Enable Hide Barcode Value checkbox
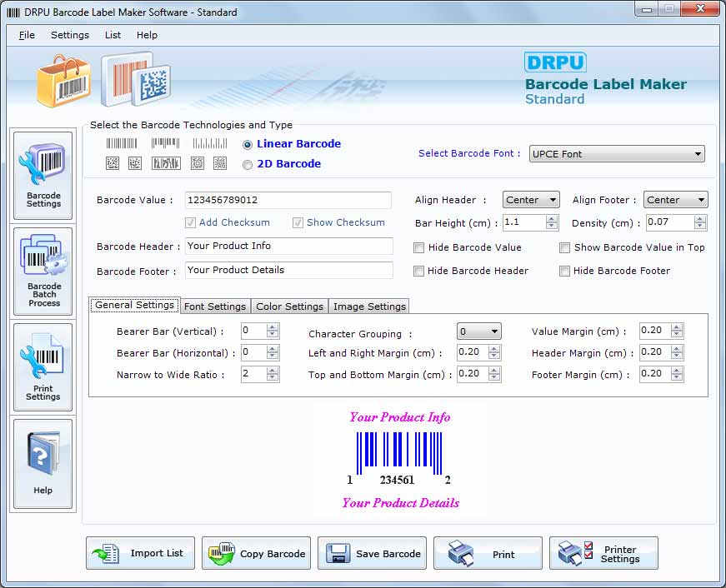726x588 pixels. [418, 248]
